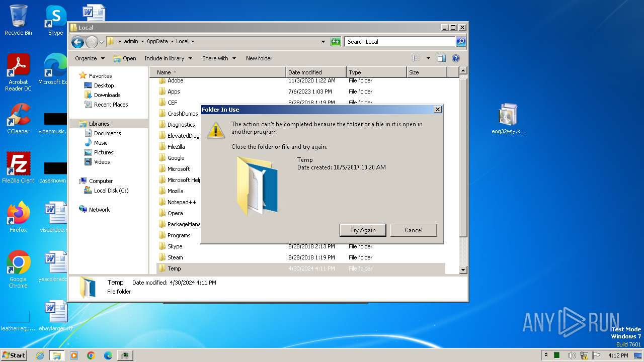Change the view using the views icon
644x362 pixels.
click(416, 58)
